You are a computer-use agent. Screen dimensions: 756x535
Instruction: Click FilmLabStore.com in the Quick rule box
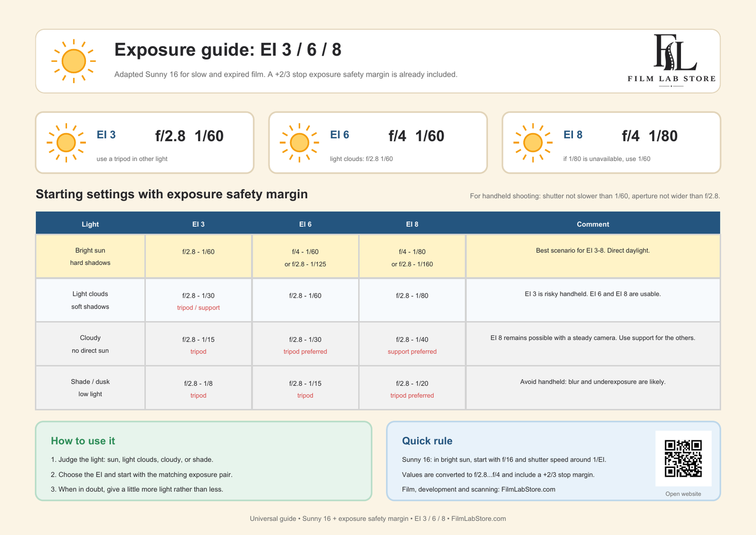coord(528,490)
